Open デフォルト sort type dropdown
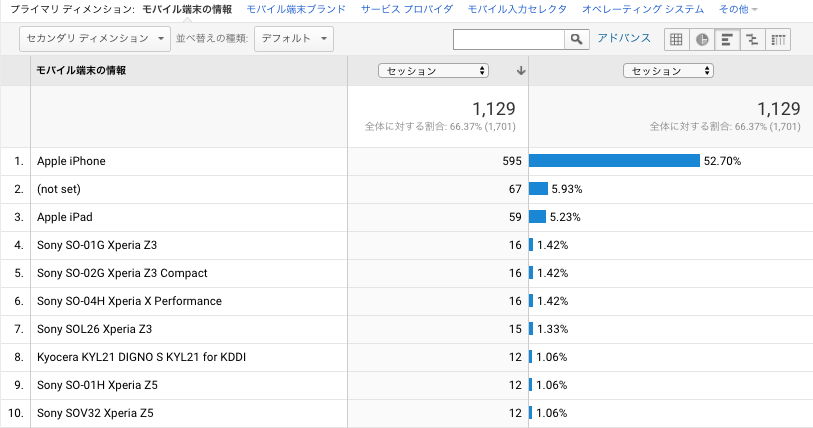This screenshot has height=428, width=813. click(x=294, y=39)
